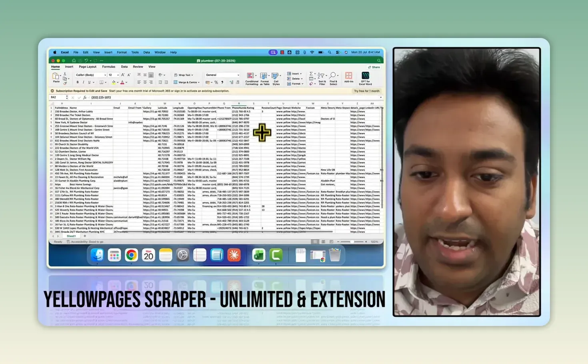588x364 pixels.
Task: Open the Formulas ribbon tab
Action: [x=108, y=67]
